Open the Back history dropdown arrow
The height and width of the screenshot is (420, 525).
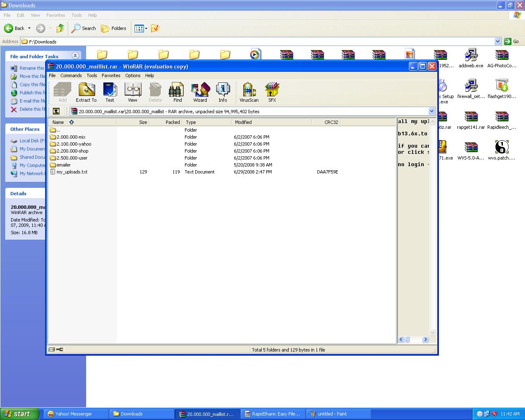(29, 28)
